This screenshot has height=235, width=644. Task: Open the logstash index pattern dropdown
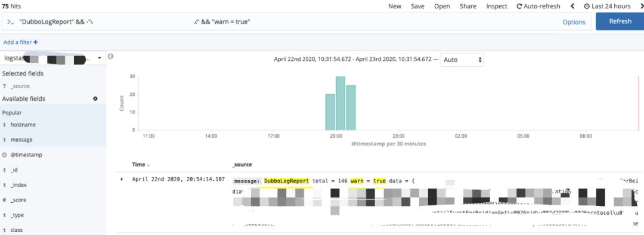(x=53, y=58)
